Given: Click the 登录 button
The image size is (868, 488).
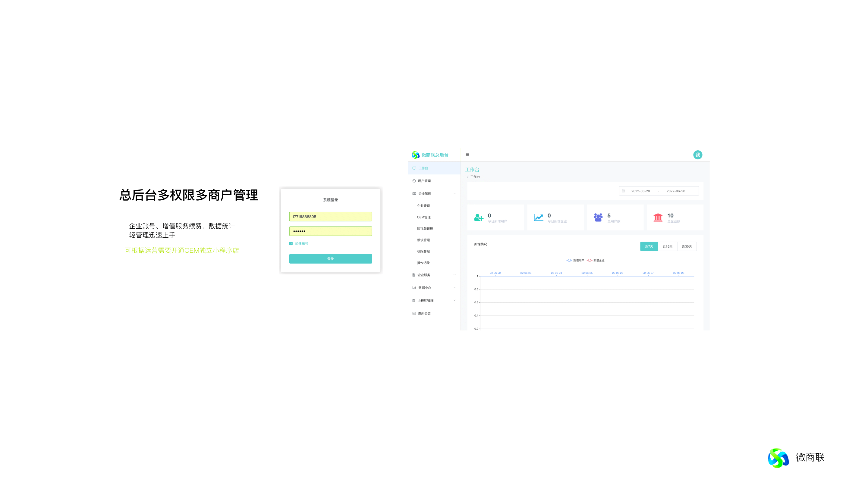Looking at the screenshot, I should pyautogui.click(x=331, y=259).
